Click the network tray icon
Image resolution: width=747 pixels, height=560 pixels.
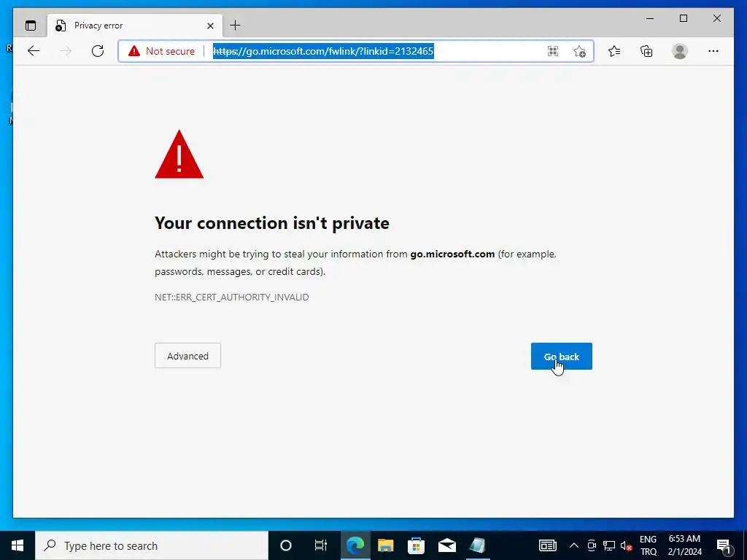(x=609, y=545)
